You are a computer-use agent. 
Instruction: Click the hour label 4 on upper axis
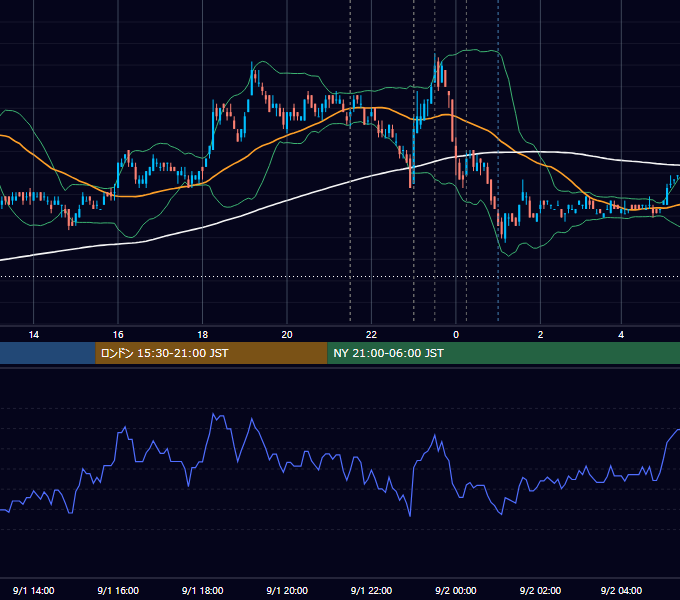pyautogui.click(x=621, y=335)
